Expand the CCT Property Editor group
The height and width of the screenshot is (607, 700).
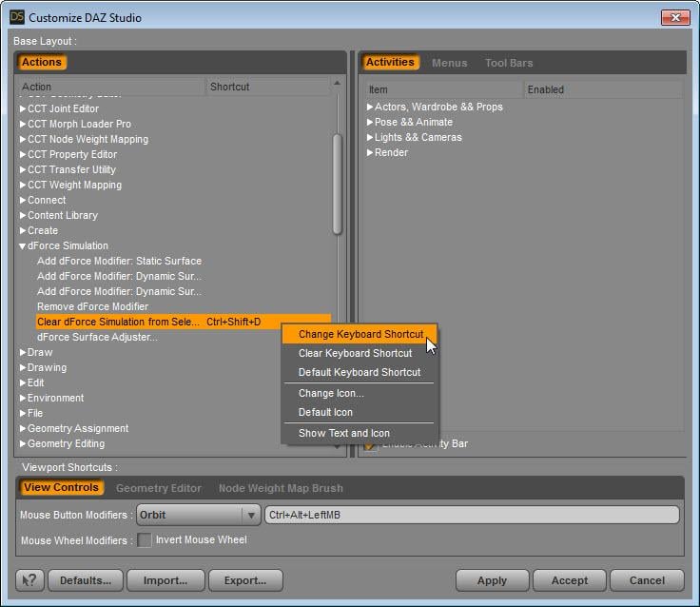tap(22, 154)
